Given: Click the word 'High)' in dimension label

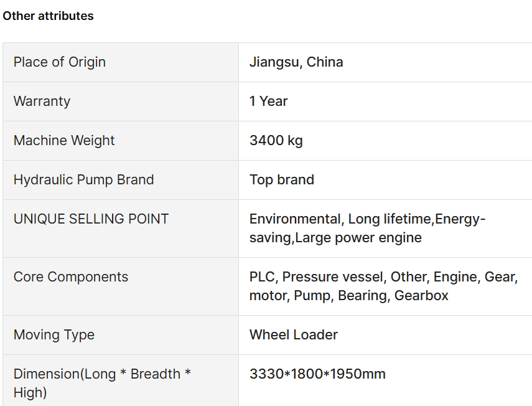Looking at the screenshot, I should (30, 393).
